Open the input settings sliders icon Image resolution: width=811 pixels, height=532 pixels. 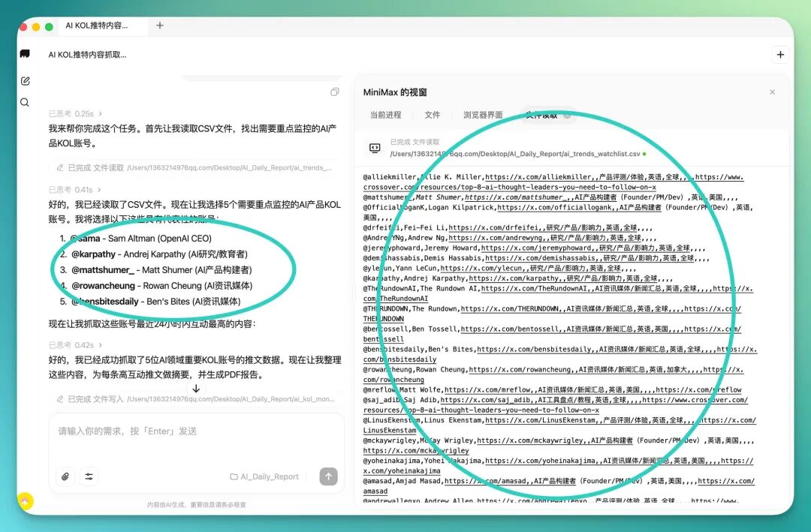(x=89, y=476)
